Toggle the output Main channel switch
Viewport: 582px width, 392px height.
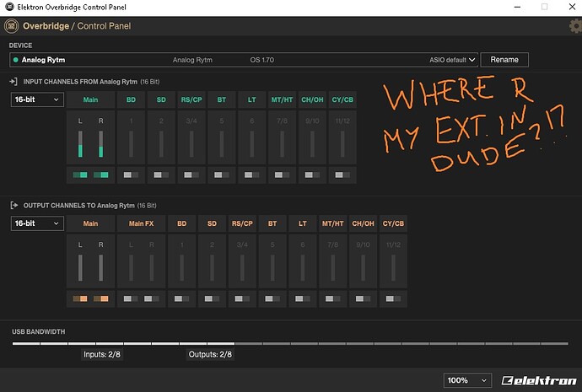pyautogui.click(x=91, y=298)
